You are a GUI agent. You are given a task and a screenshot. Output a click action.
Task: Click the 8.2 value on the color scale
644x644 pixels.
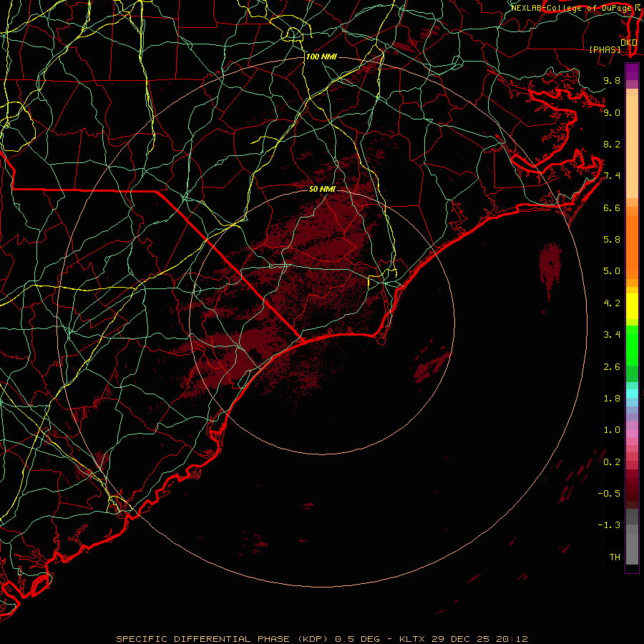point(612,144)
